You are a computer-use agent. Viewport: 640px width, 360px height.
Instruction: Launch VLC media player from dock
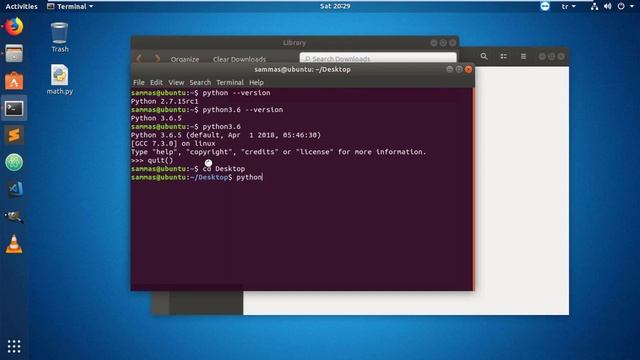click(x=14, y=244)
